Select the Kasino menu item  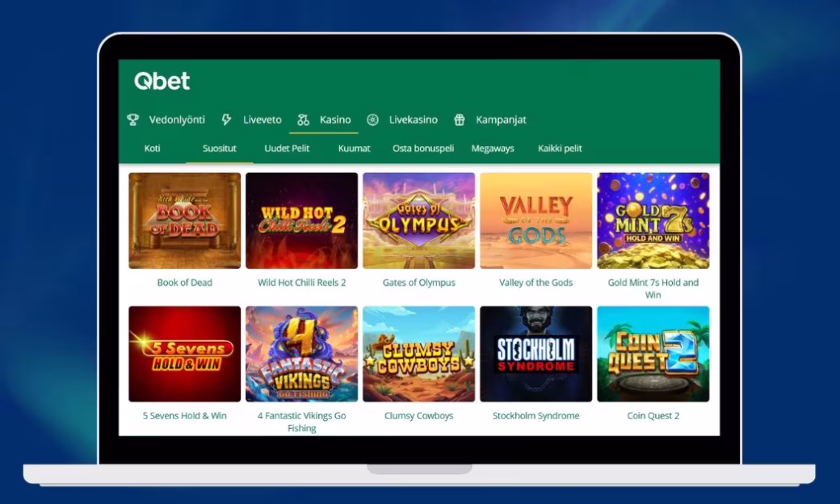click(x=335, y=120)
